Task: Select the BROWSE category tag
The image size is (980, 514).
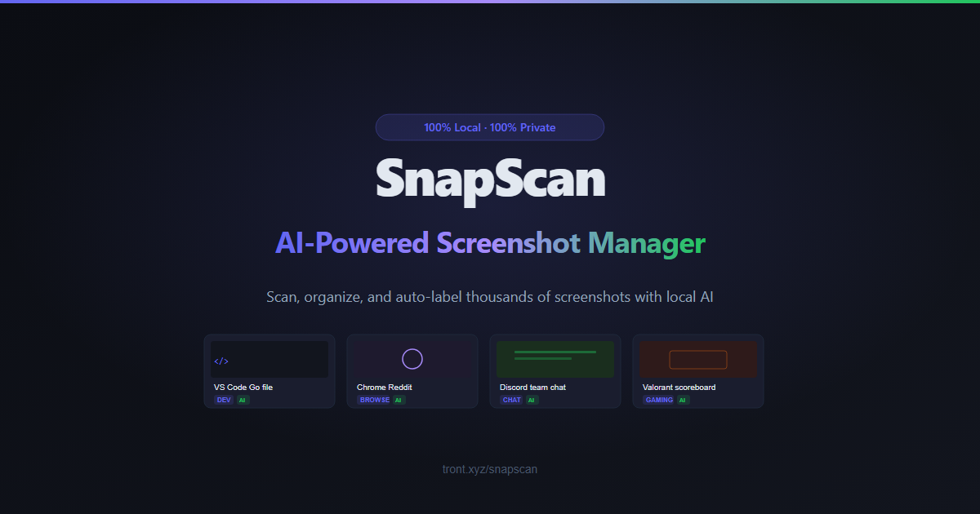Action: (374, 400)
